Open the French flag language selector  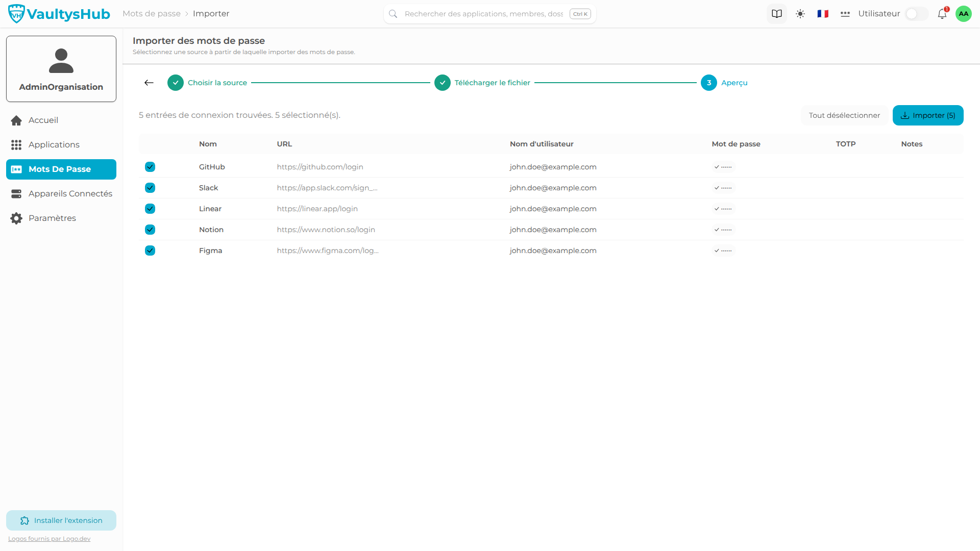coord(823,14)
